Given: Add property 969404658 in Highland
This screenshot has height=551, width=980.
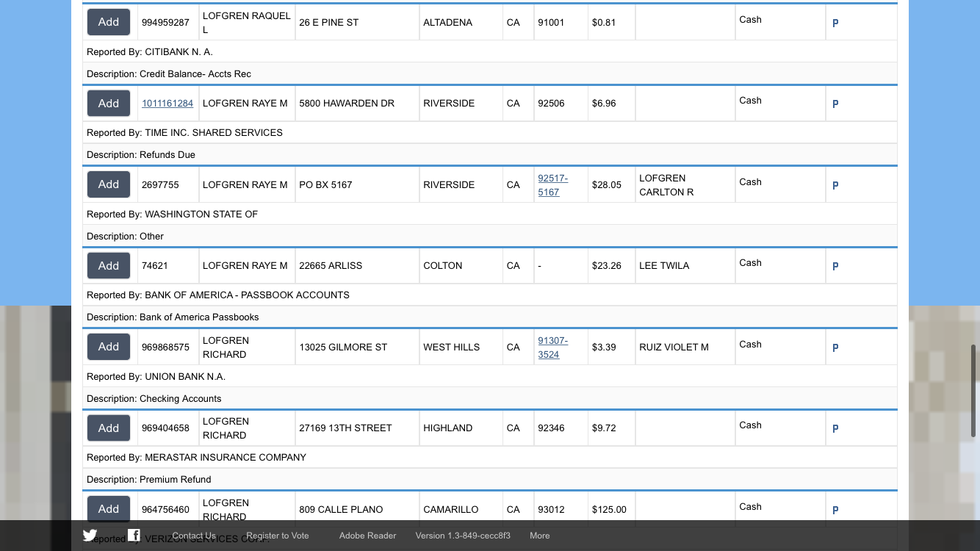Looking at the screenshot, I should tap(109, 428).
